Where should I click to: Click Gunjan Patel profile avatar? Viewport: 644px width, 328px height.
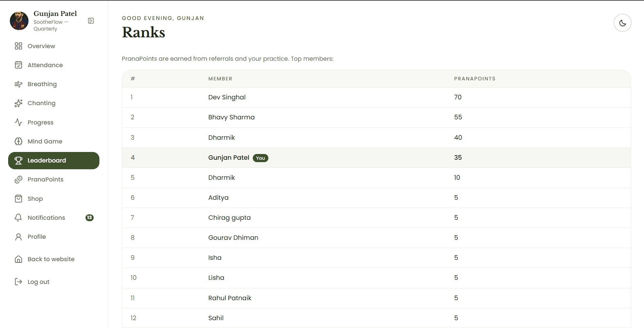tap(19, 21)
